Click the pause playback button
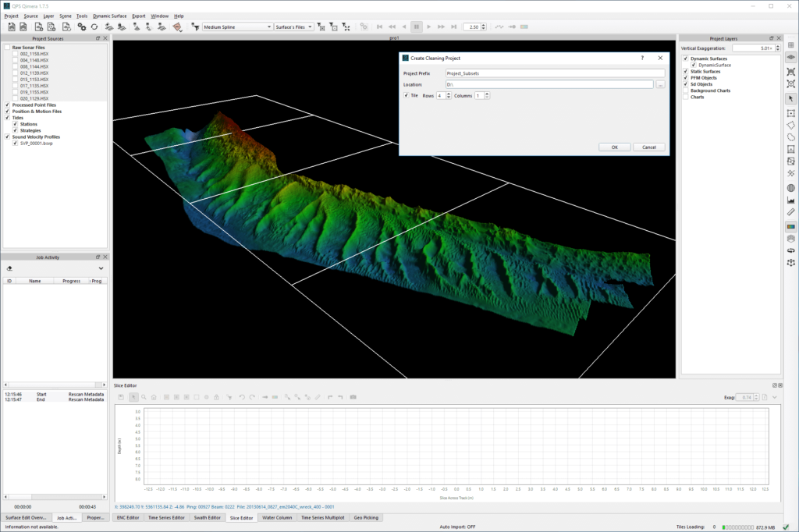The width and height of the screenshot is (799, 532). point(417,27)
